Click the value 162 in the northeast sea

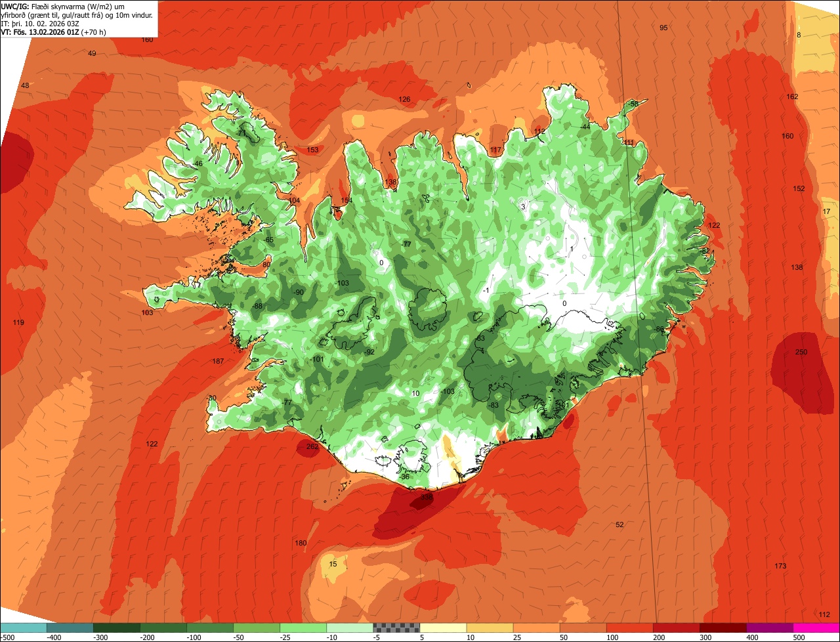point(792,96)
